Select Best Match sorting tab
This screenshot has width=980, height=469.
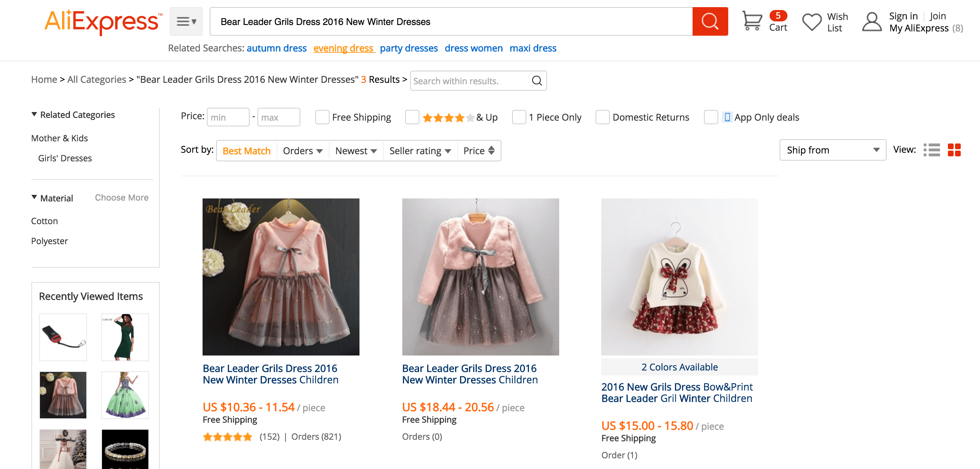pyautogui.click(x=246, y=151)
